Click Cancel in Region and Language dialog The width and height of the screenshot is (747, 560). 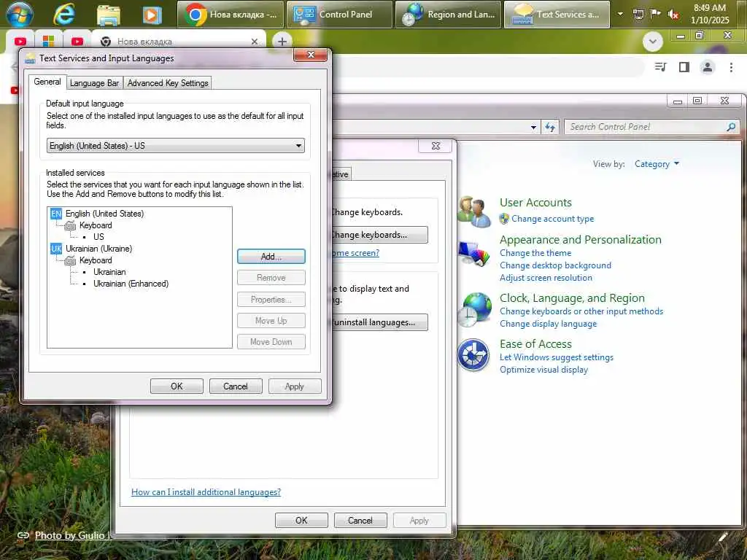click(360, 521)
